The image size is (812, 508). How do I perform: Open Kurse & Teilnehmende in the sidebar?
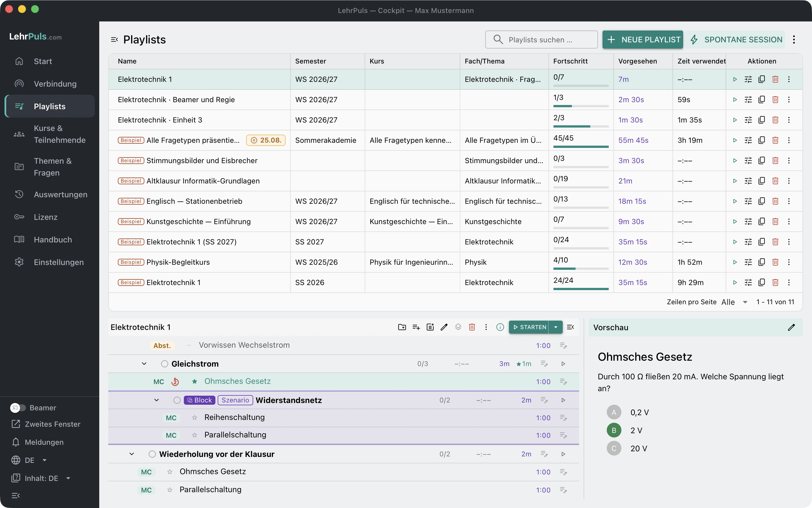click(50, 134)
